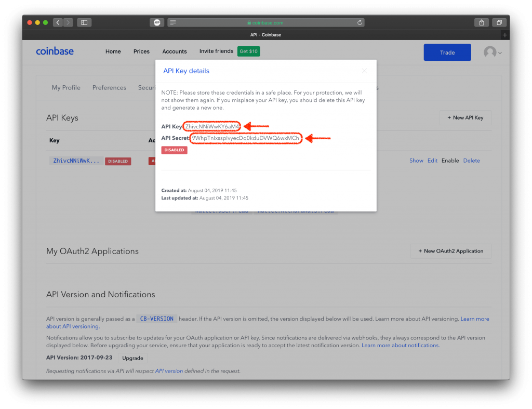The width and height of the screenshot is (532, 409).
Task: Open Invite friends nav item
Action: pyautogui.click(x=216, y=51)
